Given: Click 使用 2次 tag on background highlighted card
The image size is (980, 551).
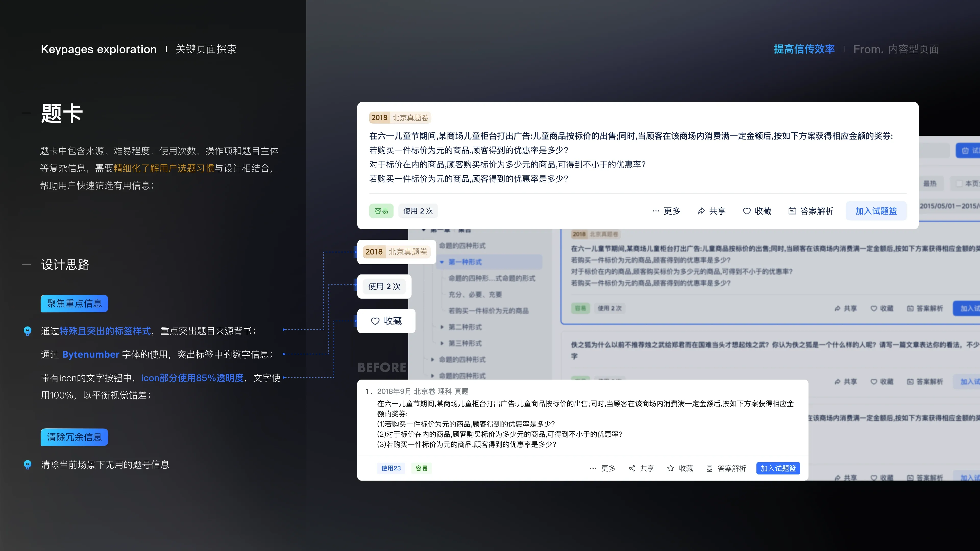Looking at the screenshot, I should (609, 308).
